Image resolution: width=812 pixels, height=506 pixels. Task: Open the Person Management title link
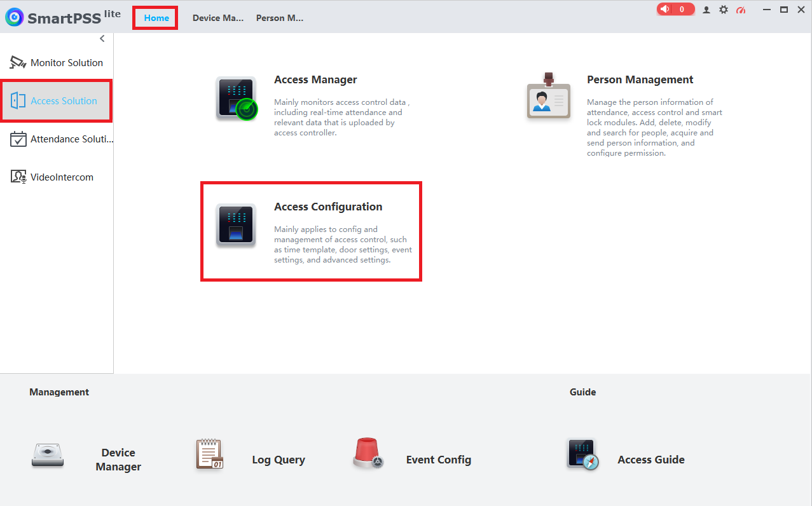click(x=640, y=79)
